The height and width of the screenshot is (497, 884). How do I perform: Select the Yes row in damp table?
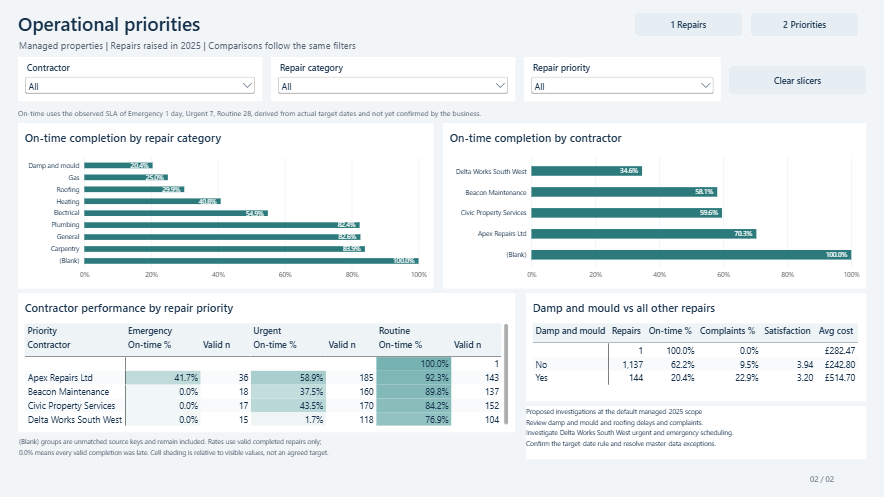[x=695, y=378]
